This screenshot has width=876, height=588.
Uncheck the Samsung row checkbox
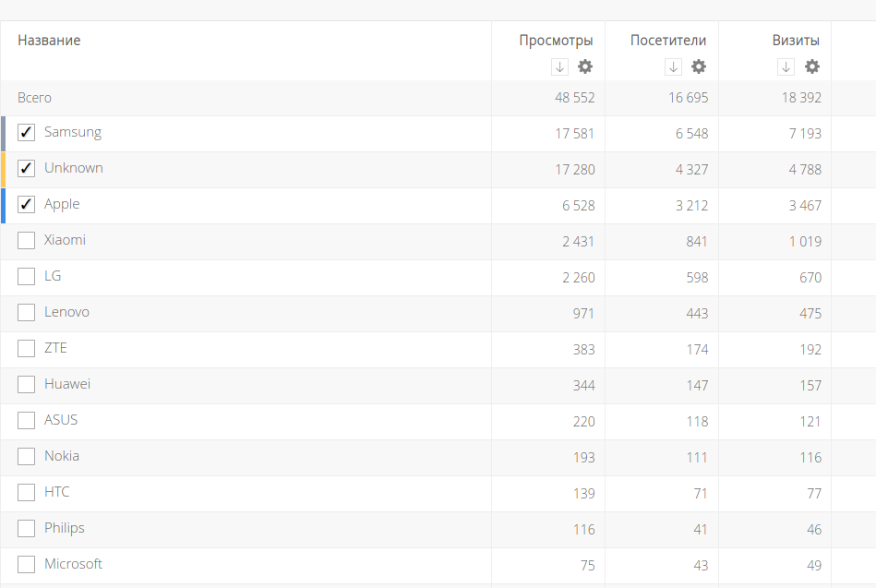click(x=27, y=133)
